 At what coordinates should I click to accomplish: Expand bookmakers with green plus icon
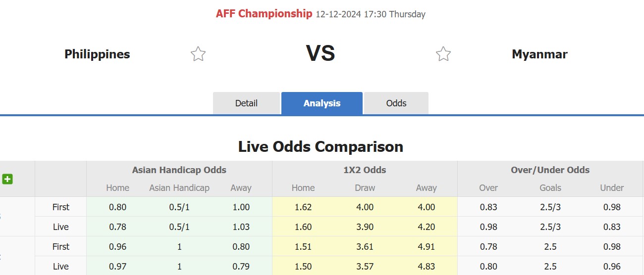pyautogui.click(x=7, y=179)
